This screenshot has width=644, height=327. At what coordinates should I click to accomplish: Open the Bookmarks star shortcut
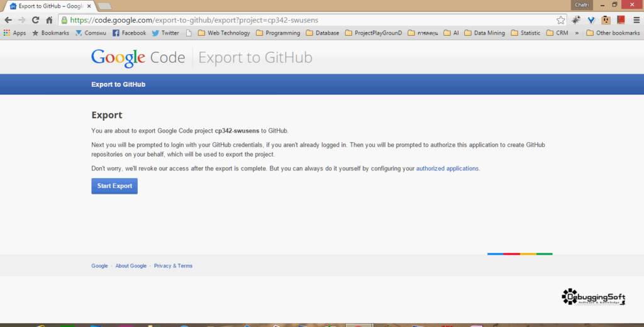pos(50,33)
